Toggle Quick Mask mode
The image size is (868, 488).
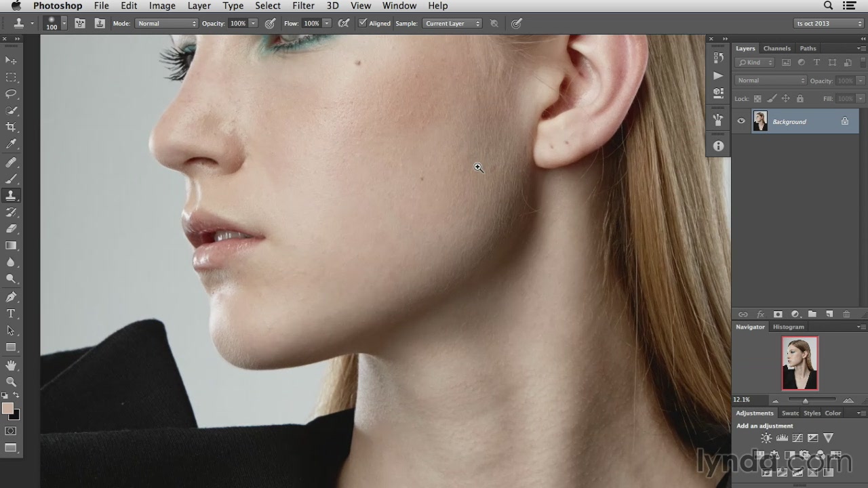click(x=11, y=431)
